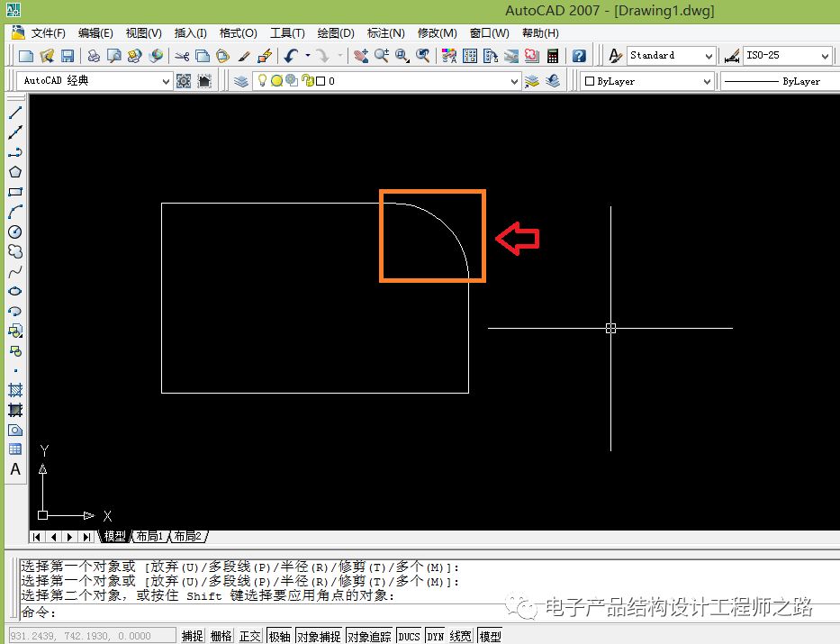Open the 标注(N) menu
The image size is (840, 644).
[x=385, y=33]
